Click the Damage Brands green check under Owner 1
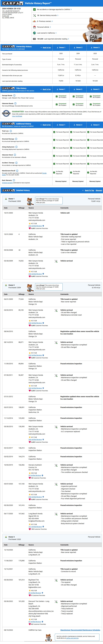The height and width of the screenshot is (644, 103). tap(57, 96)
